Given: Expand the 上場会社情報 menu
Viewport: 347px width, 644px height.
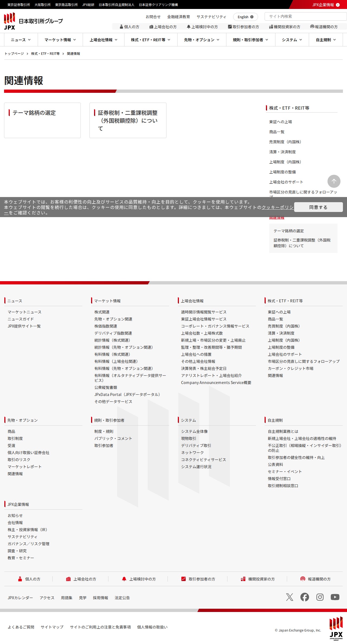Looking at the screenshot, I should (104, 40).
